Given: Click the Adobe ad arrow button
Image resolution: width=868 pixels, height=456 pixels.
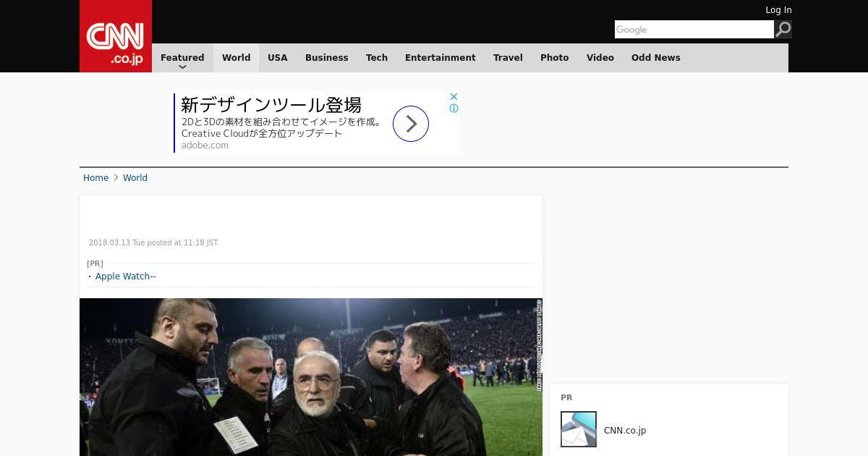Looking at the screenshot, I should click(x=411, y=124).
